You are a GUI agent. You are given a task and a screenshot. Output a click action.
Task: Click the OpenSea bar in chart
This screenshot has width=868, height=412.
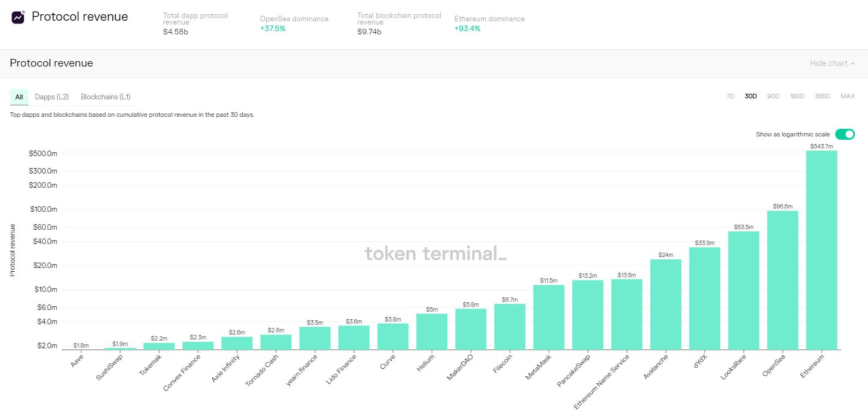tap(782, 280)
